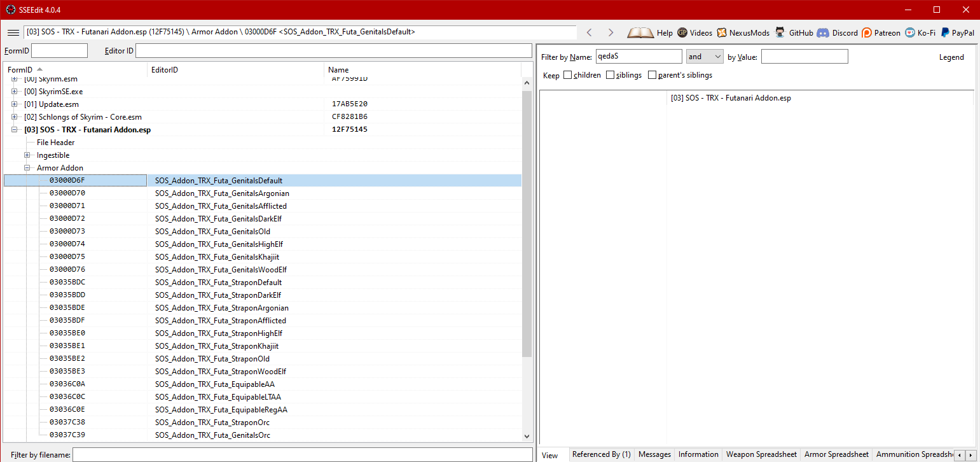Select record SOS_Addon_TRX_Futa_GenitalsAfflicted
Viewport: 980px width, 462px height.
point(262,206)
